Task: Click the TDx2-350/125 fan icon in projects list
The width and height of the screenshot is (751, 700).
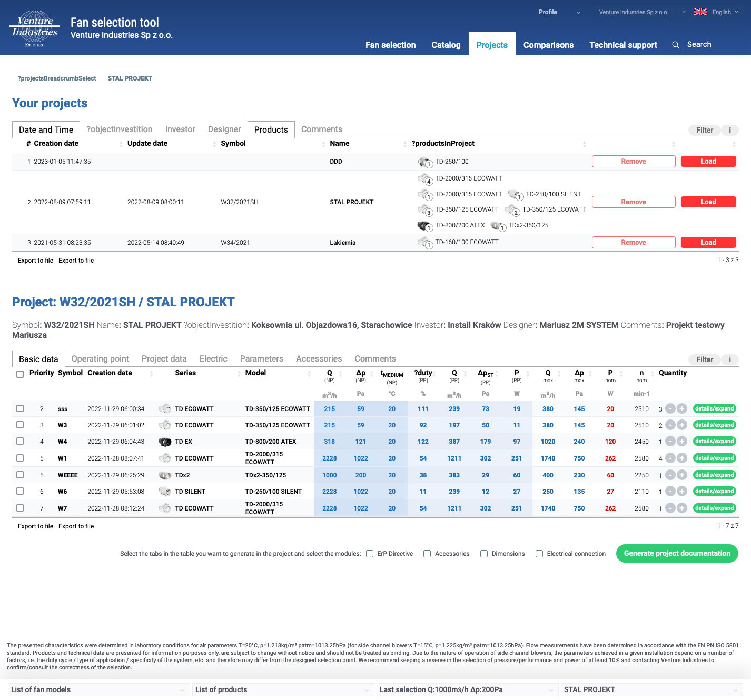Action: click(498, 226)
